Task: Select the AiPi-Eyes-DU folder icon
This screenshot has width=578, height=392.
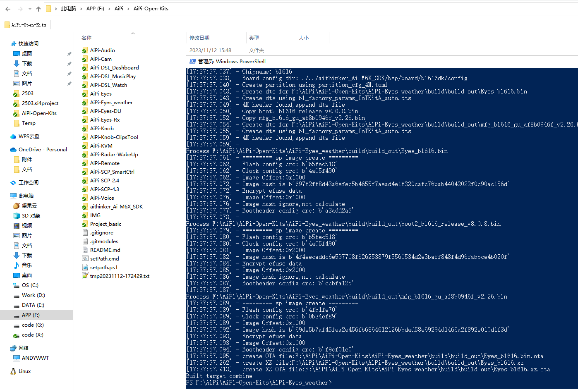Action: (85, 111)
